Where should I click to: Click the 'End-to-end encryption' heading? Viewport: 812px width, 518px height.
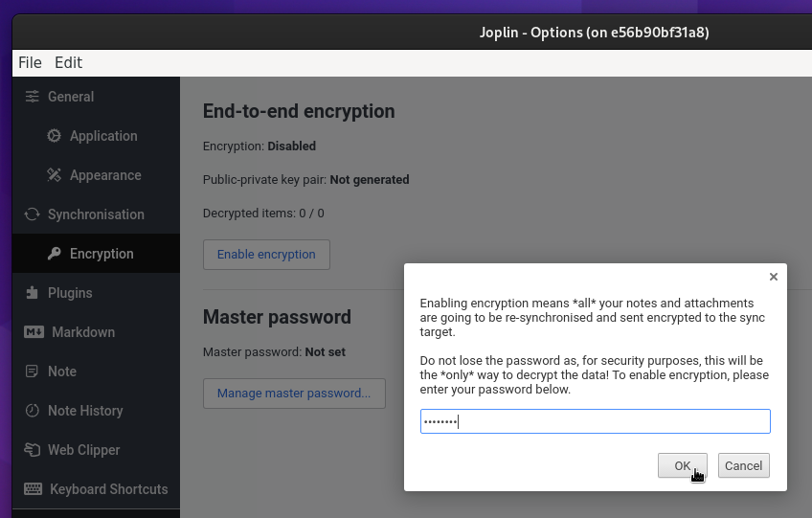[x=299, y=111]
